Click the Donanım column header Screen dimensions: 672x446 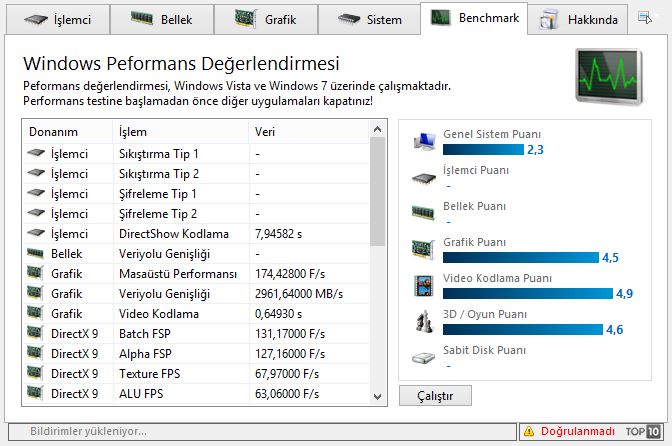click(67, 132)
